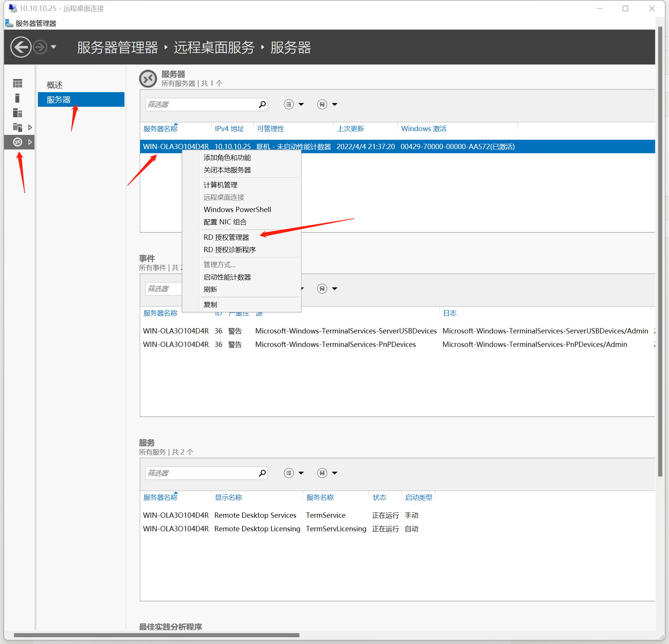Select the WIN-OLA3O104D4R server row
The width and height of the screenshot is (669, 644).
click(397, 146)
